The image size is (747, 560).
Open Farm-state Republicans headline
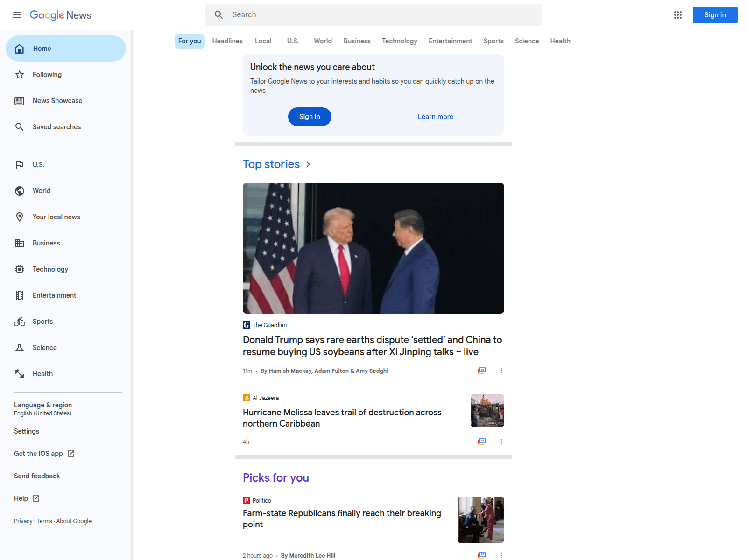(x=342, y=519)
